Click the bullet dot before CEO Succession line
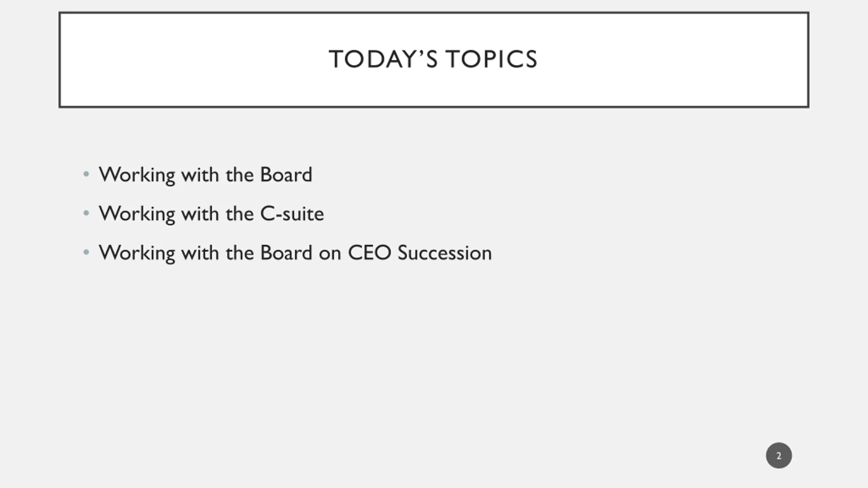This screenshot has width=868, height=488. click(86, 252)
